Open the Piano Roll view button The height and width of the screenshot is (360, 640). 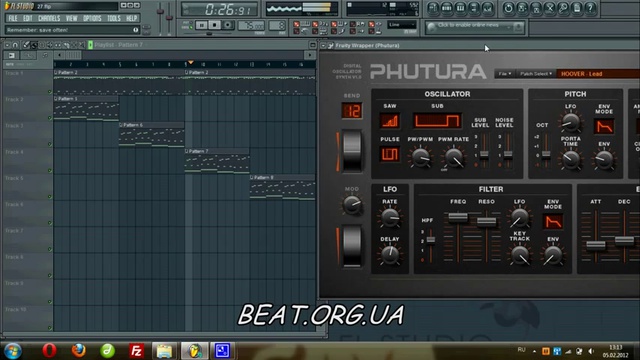click(460, 8)
